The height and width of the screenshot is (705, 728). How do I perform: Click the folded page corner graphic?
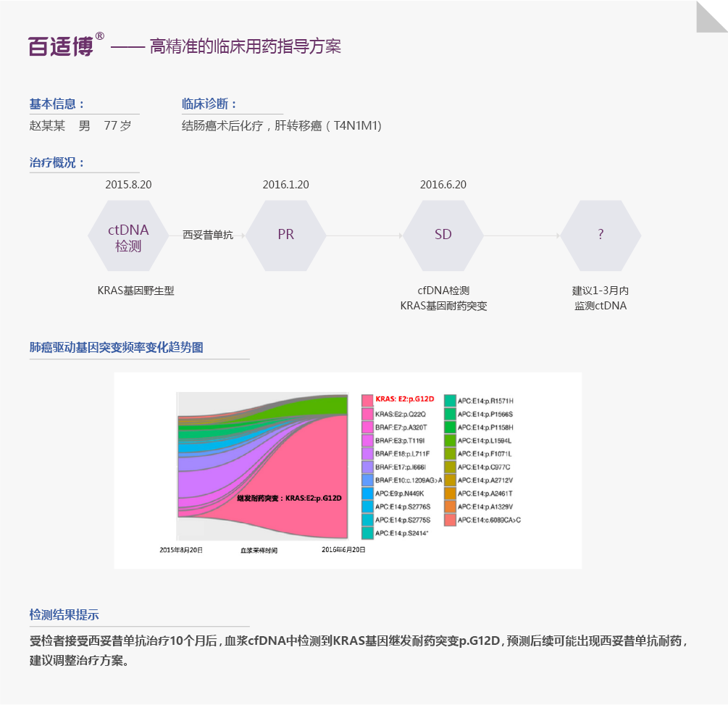click(x=712, y=17)
